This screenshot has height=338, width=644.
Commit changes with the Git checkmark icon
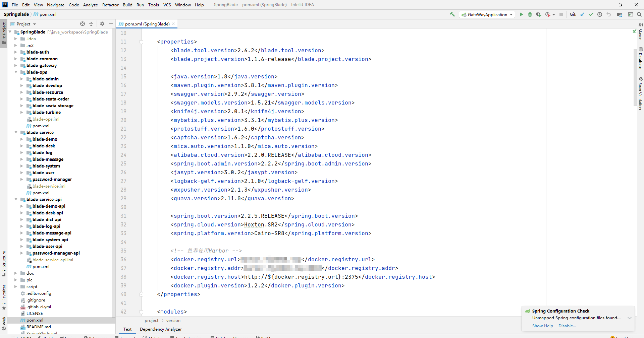591,14
